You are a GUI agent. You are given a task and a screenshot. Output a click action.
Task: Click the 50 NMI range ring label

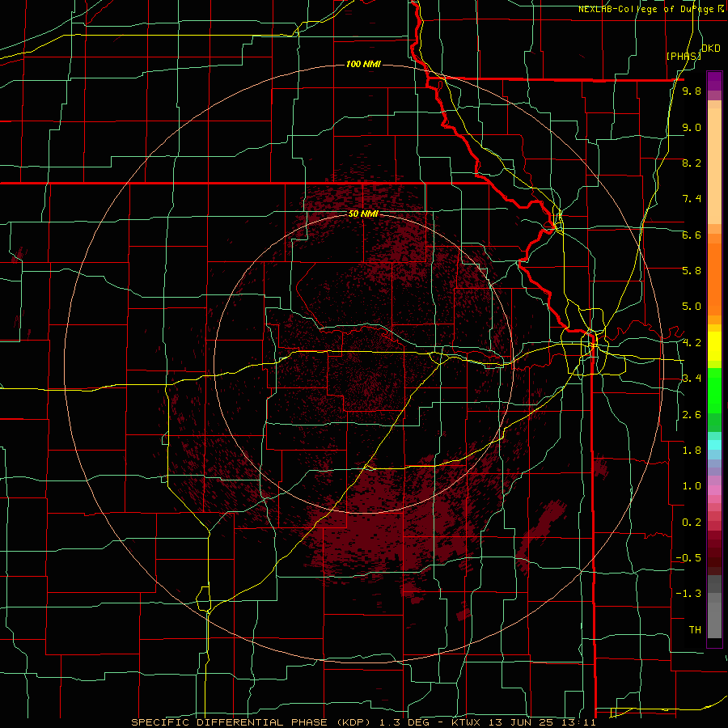point(363,214)
